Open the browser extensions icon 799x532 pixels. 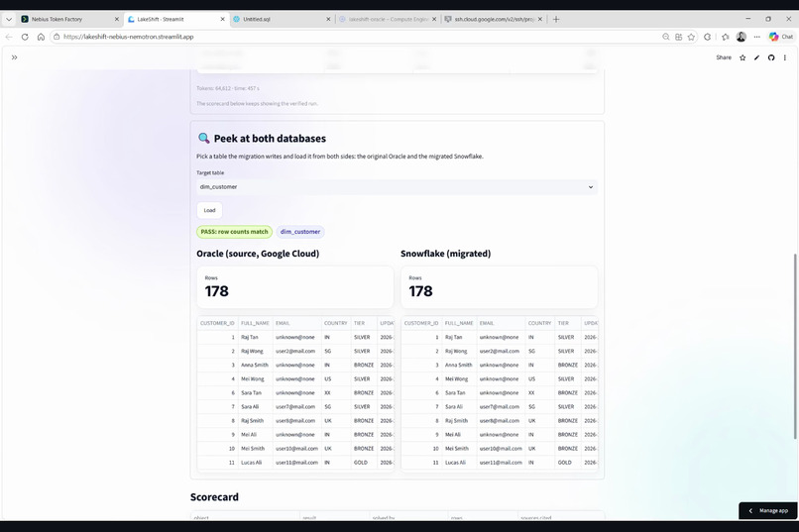pos(707,37)
